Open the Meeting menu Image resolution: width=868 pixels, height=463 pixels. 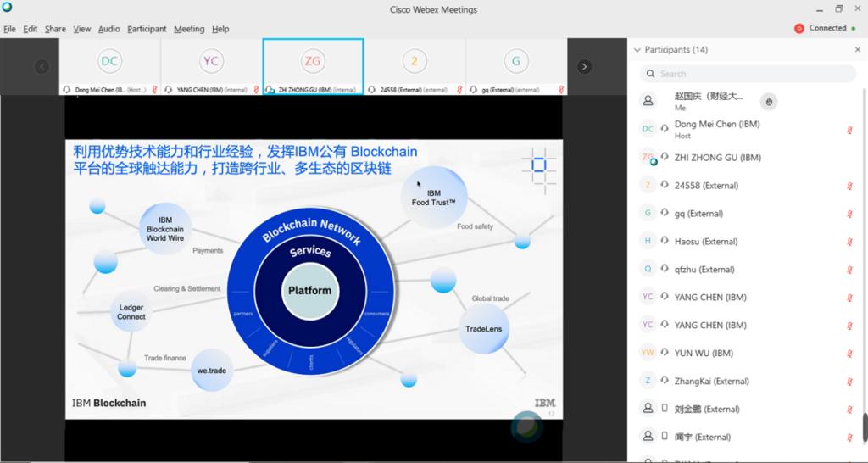pyautogui.click(x=189, y=29)
